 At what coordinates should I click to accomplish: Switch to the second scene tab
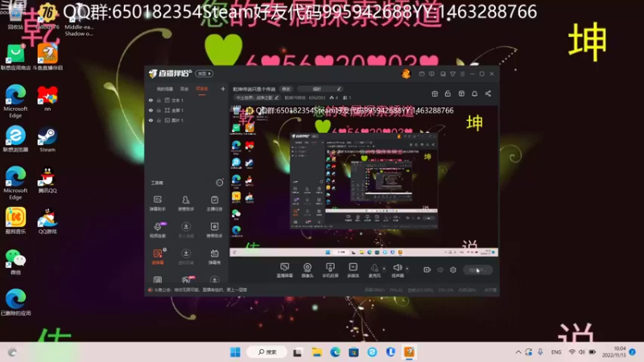click(x=184, y=88)
